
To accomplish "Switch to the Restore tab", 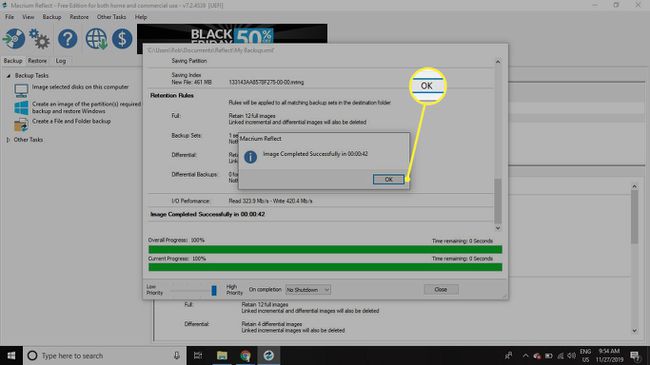I will click(x=37, y=61).
